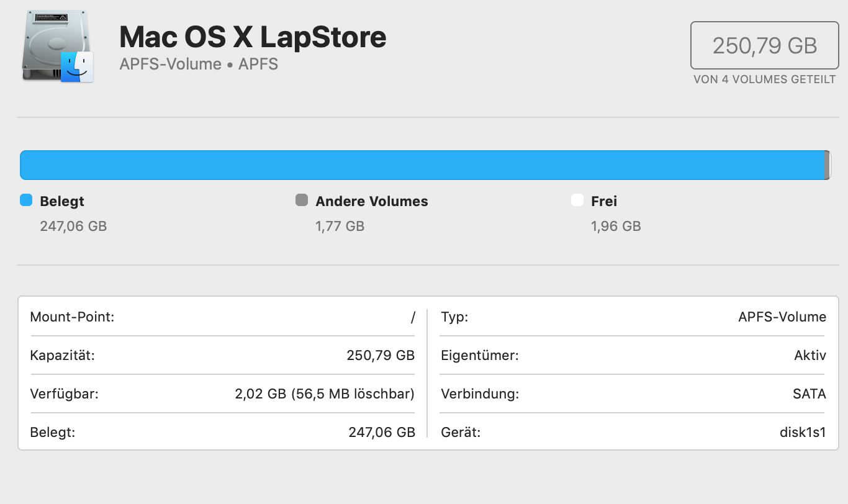Click the Typ row label
This screenshot has height=504, width=848.
pyautogui.click(x=454, y=317)
